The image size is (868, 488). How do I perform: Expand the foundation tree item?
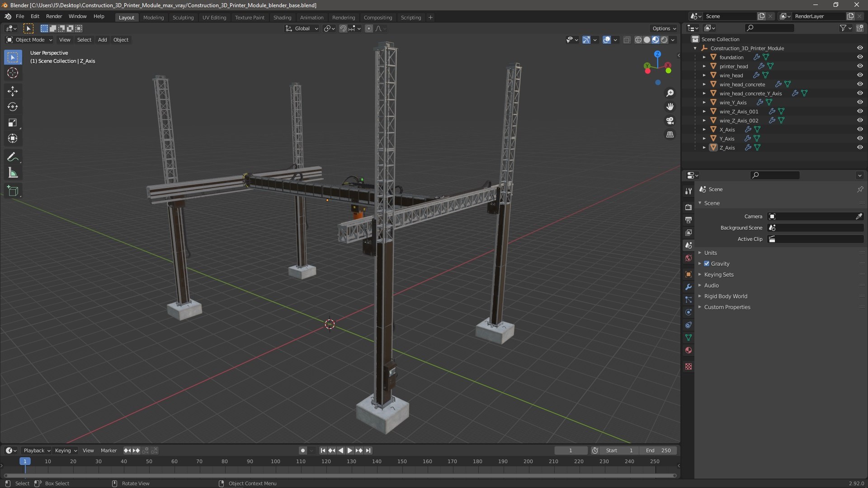[x=704, y=57]
